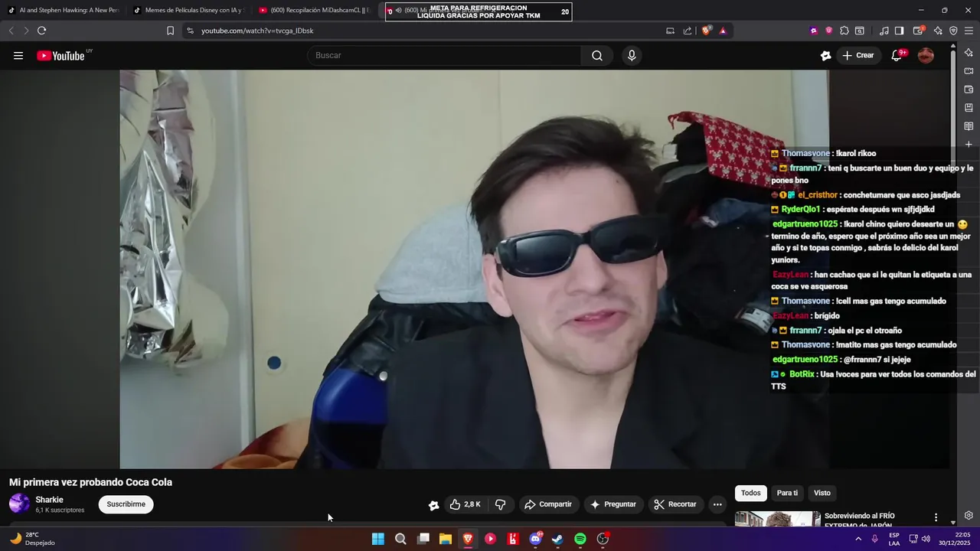This screenshot has width=980, height=551.
Task: Open Steam from the taskbar
Action: tap(557, 539)
